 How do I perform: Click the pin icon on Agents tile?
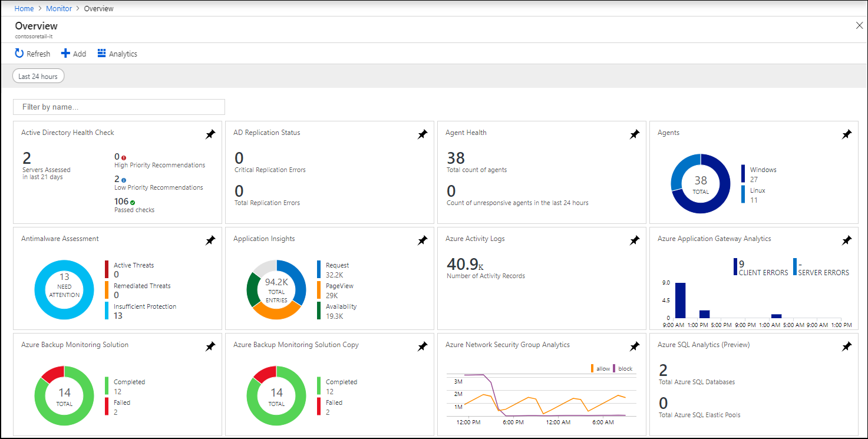(x=847, y=135)
